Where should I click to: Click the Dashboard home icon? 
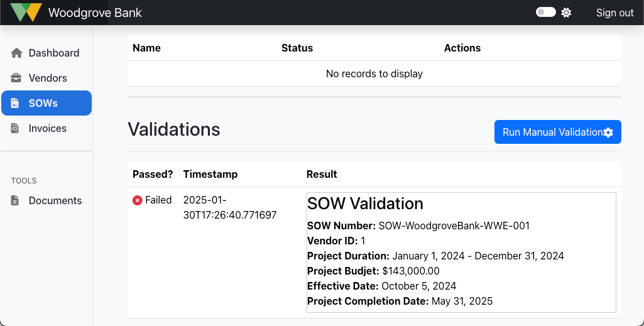click(x=16, y=53)
